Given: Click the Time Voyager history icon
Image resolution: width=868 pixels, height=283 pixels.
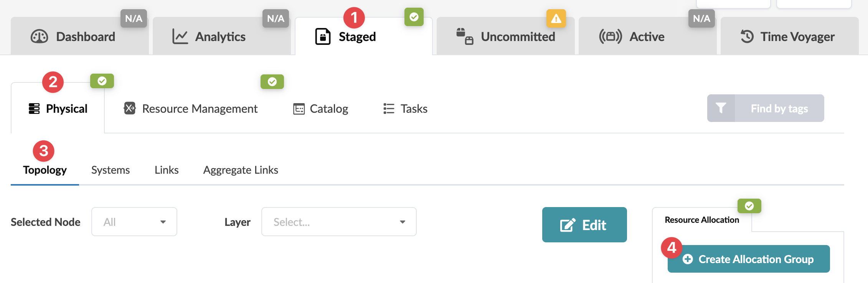Looking at the screenshot, I should coord(747,37).
